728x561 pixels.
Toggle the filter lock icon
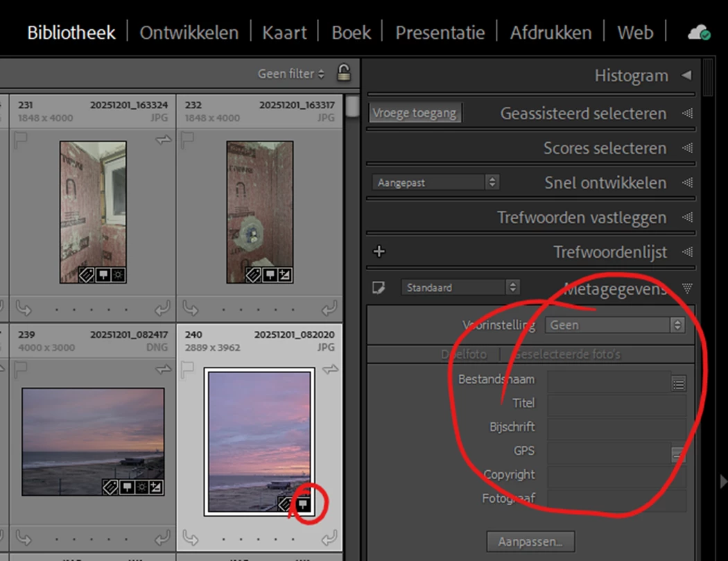(344, 73)
